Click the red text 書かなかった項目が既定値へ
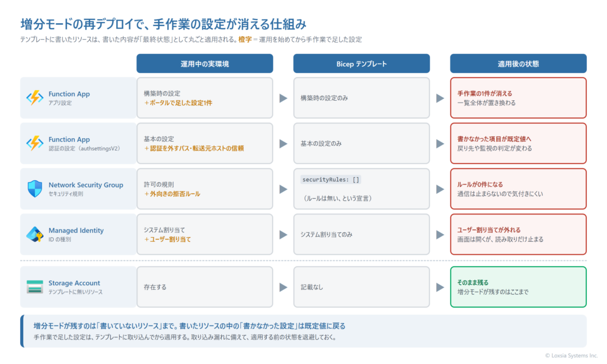 point(494,139)
